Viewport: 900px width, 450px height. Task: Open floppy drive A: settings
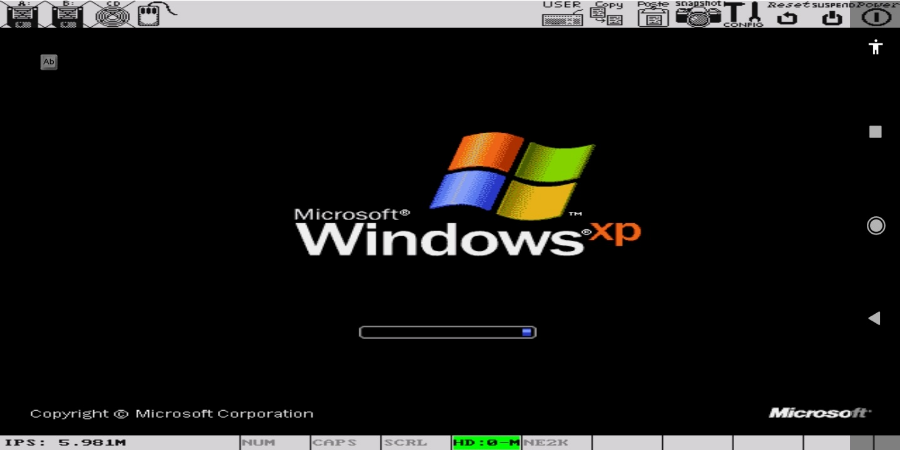[x=22, y=14]
